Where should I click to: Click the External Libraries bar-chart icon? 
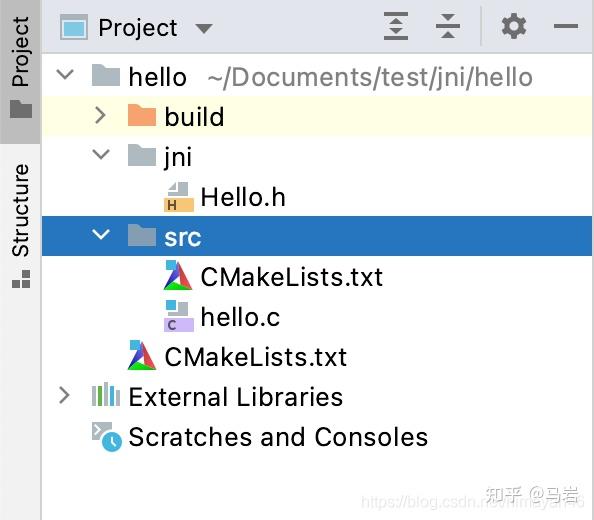coord(106,395)
